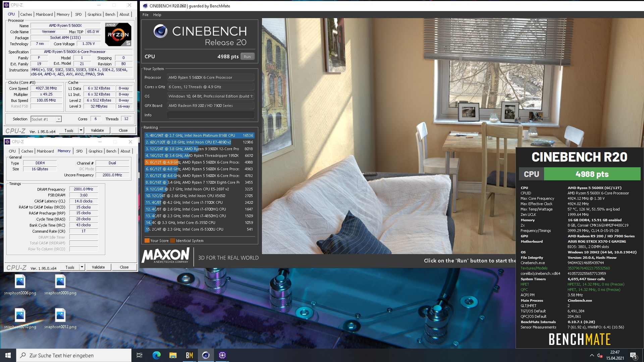Click Close button in lower CPU-Z window
644x362 pixels.
click(x=124, y=267)
